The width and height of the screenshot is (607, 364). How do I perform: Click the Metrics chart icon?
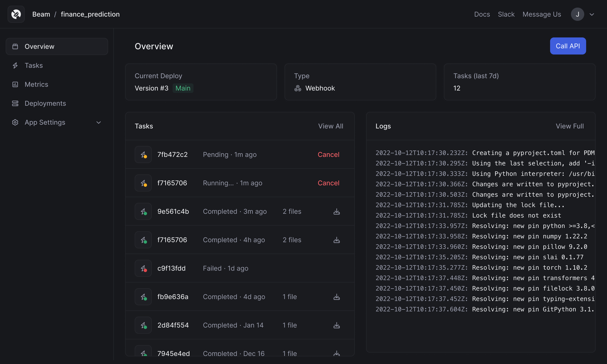point(15,84)
